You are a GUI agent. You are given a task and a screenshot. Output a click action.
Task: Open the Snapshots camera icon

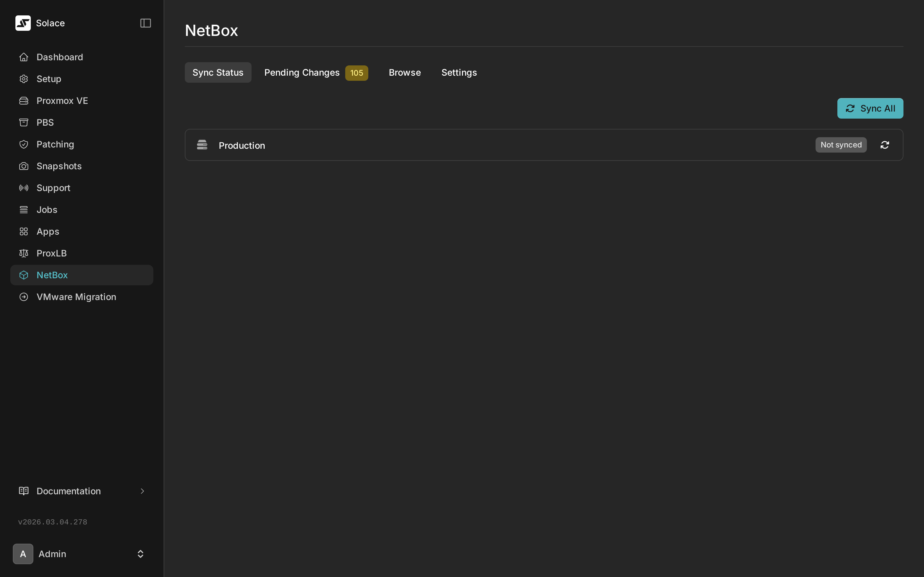[23, 166]
